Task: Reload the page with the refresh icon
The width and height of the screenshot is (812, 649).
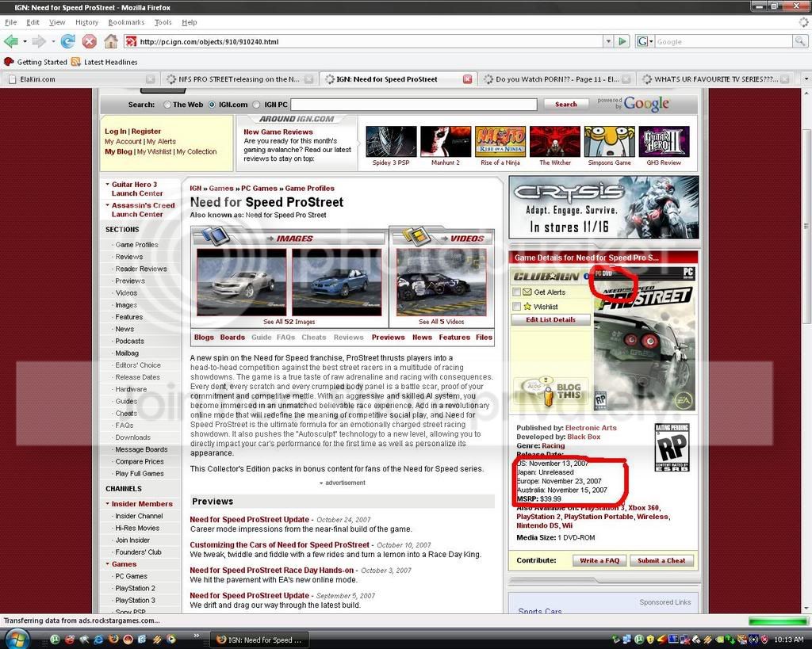Action: 68,41
